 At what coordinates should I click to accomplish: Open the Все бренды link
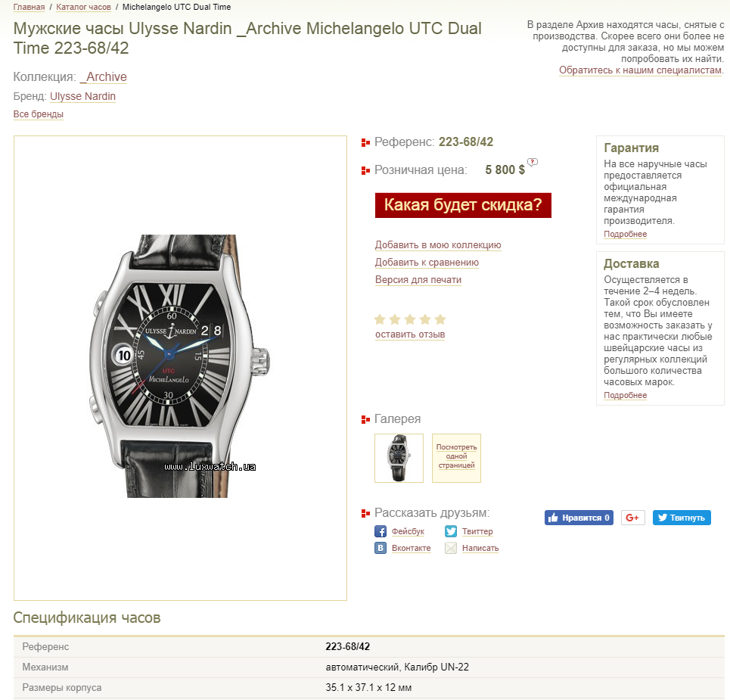[38, 114]
